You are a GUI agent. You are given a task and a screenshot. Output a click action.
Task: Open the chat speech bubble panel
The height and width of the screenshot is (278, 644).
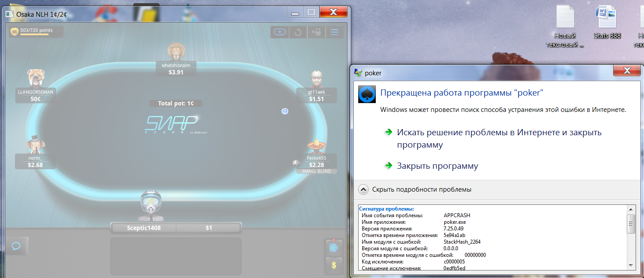coord(16,246)
